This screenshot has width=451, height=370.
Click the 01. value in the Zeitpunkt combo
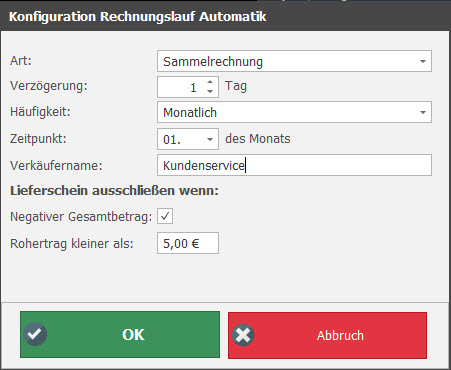(x=172, y=140)
